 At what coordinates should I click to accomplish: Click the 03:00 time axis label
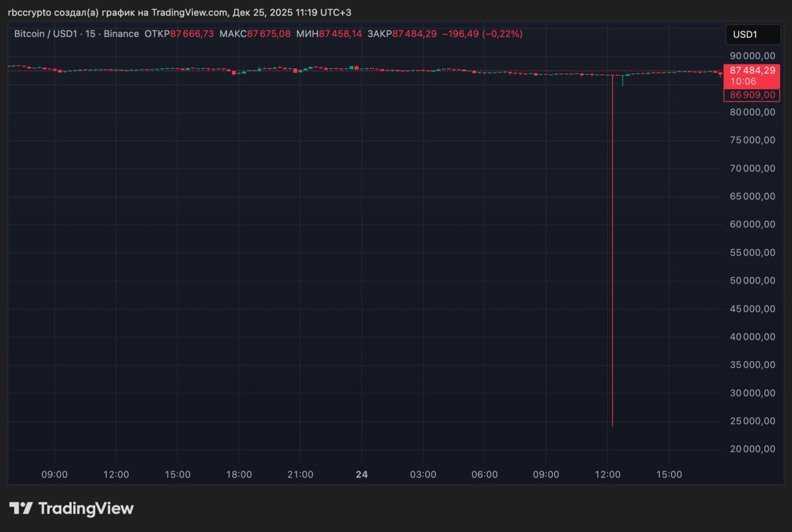[x=423, y=474]
